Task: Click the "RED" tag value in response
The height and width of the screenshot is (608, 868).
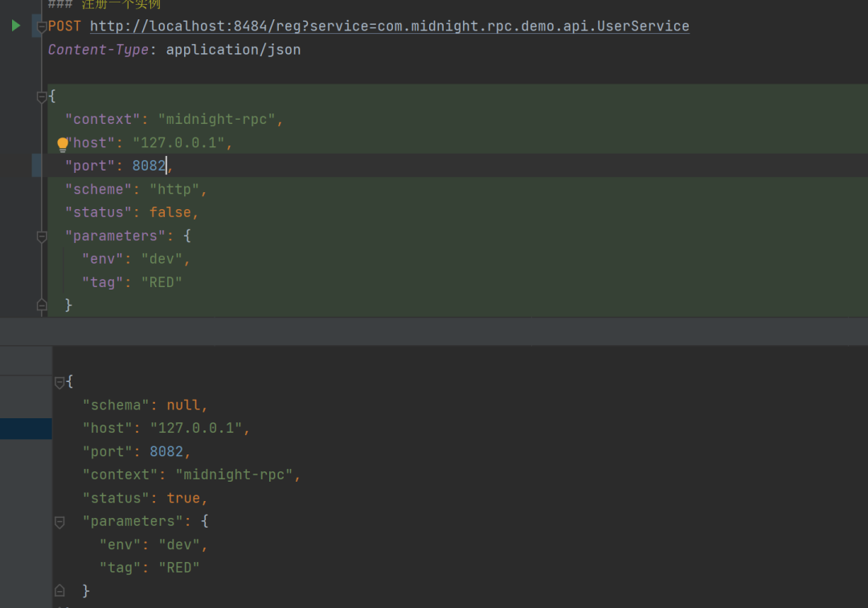Action: (179, 568)
